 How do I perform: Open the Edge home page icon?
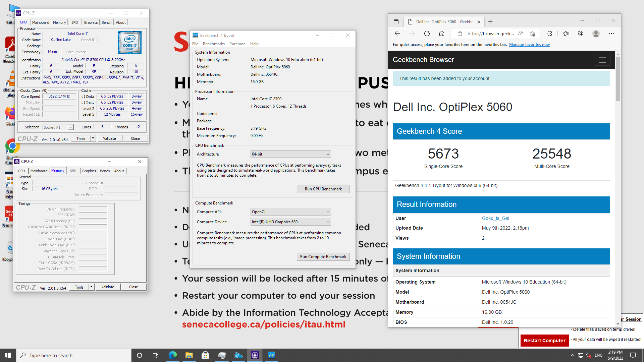(x=442, y=34)
